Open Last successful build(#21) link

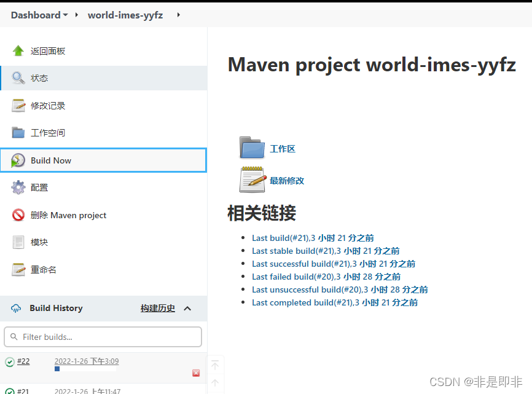(x=333, y=264)
